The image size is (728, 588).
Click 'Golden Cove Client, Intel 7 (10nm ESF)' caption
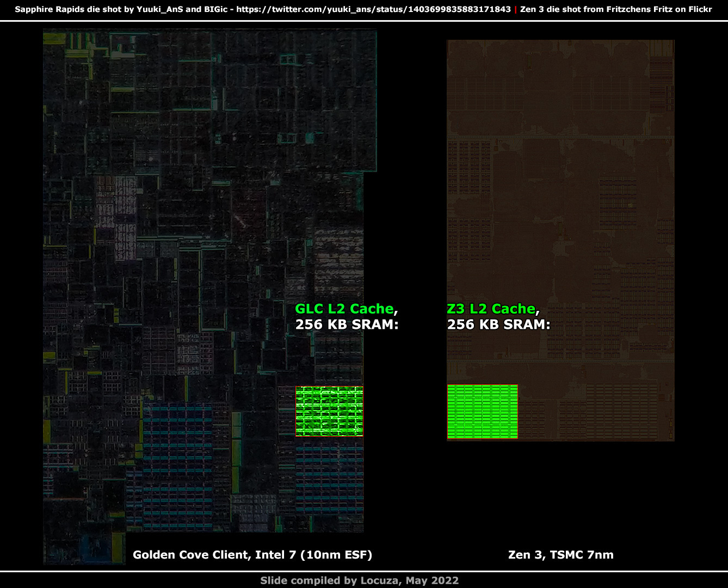tap(252, 555)
